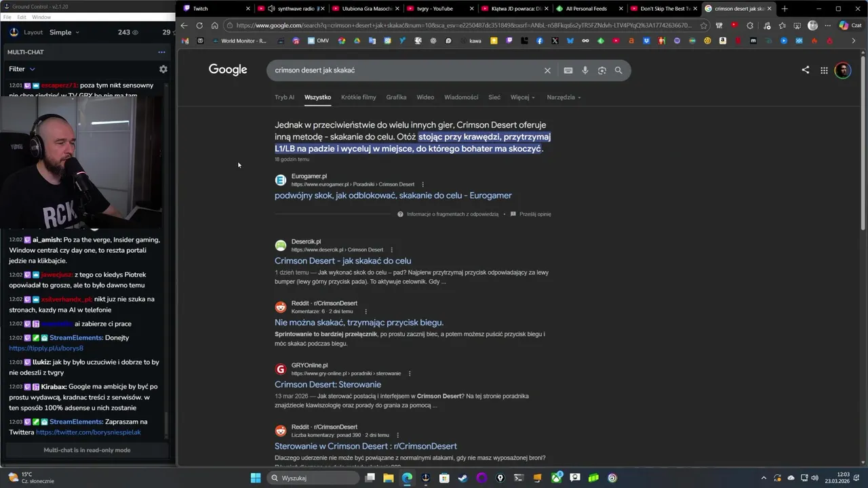Open Crimson Desert - jak skakać do celu

pos(342,261)
